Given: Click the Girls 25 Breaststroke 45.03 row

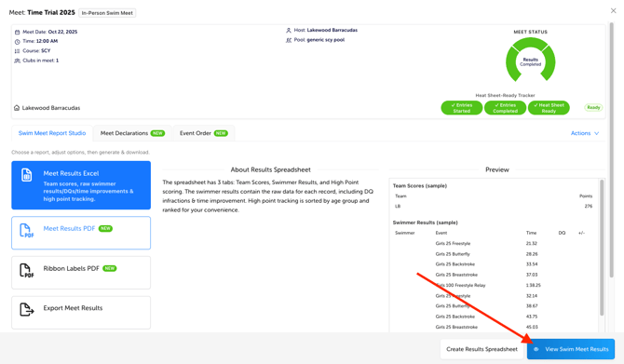Looking at the screenshot, I should [x=495, y=327].
